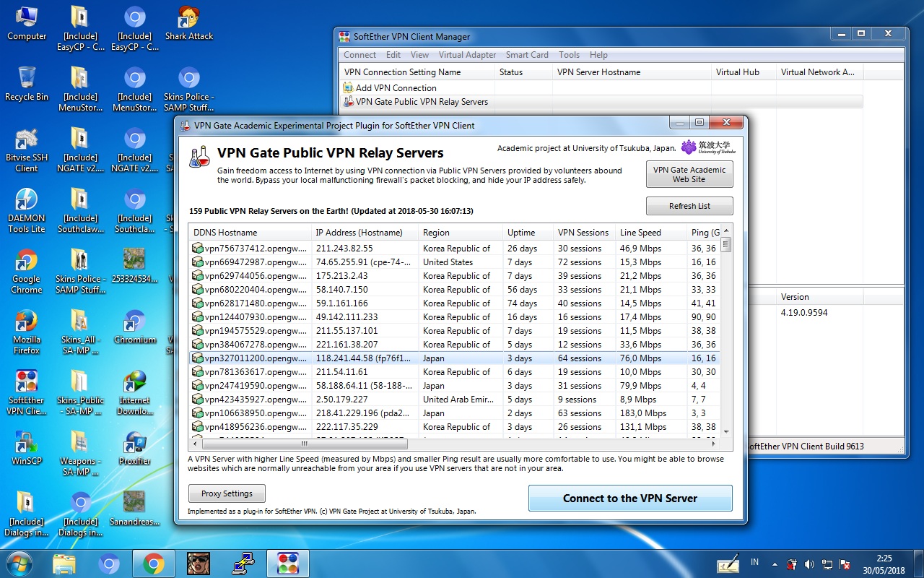Open the Smart Card menu
This screenshot has width=924, height=578.
pos(527,55)
